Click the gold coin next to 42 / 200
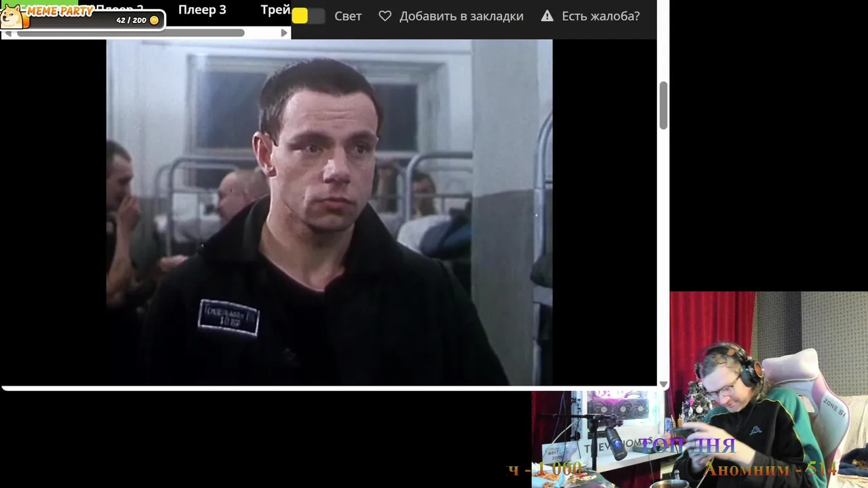 154,20
